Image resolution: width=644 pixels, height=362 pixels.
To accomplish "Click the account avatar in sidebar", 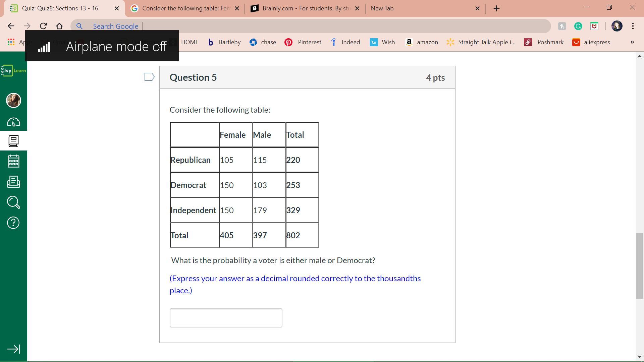I will 13,100.
